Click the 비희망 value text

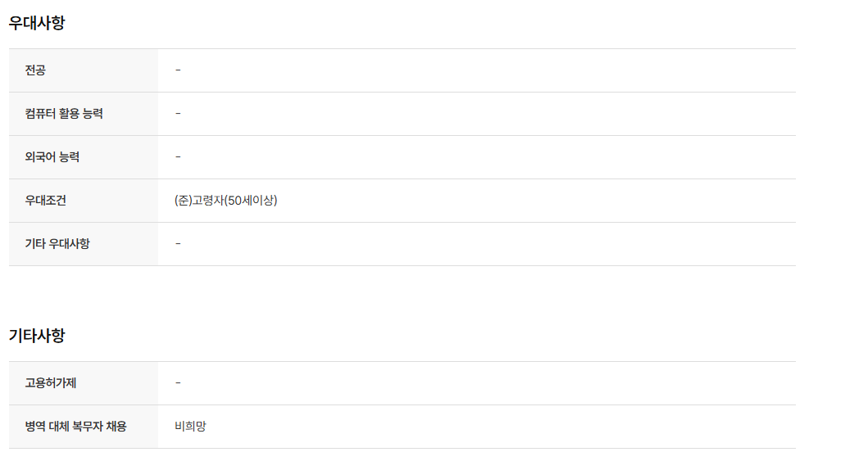[190, 427]
